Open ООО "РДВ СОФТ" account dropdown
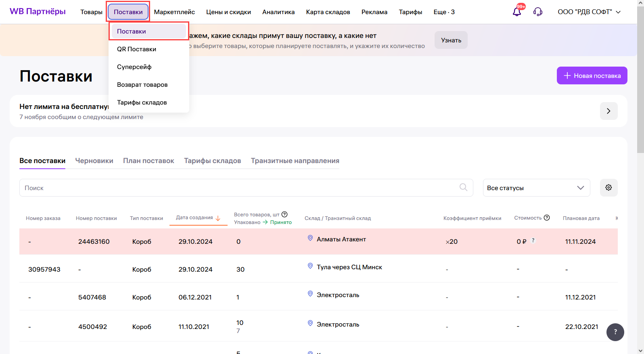The height and width of the screenshot is (354, 644). pyautogui.click(x=589, y=12)
